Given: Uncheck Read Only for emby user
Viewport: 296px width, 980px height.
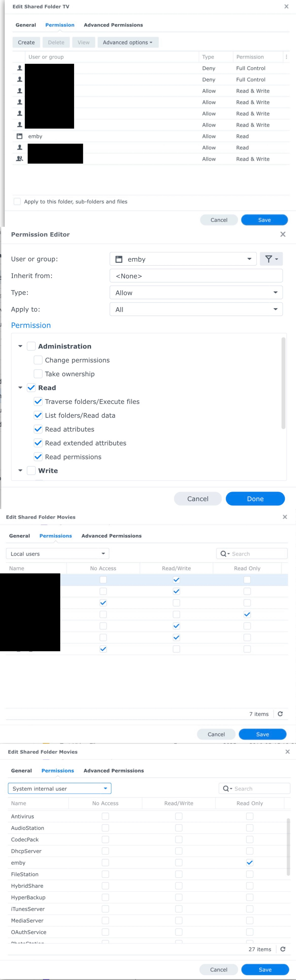Looking at the screenshot, I should pyautogui.click(x=250, y=863).
